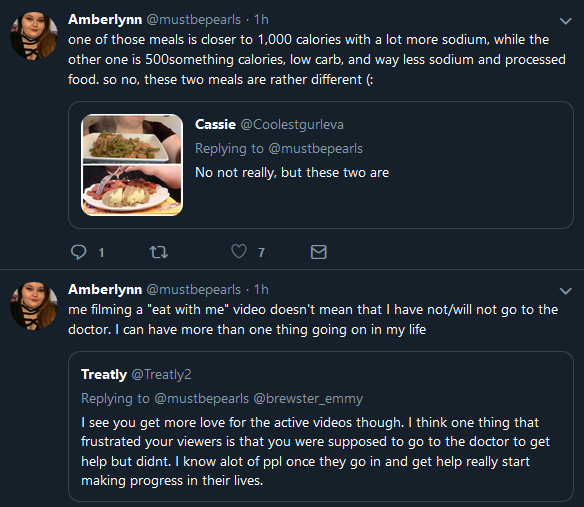Click @mustbepearls handle in second tweet
Screen dimensions: 584x507
click(x=194, y=289)
